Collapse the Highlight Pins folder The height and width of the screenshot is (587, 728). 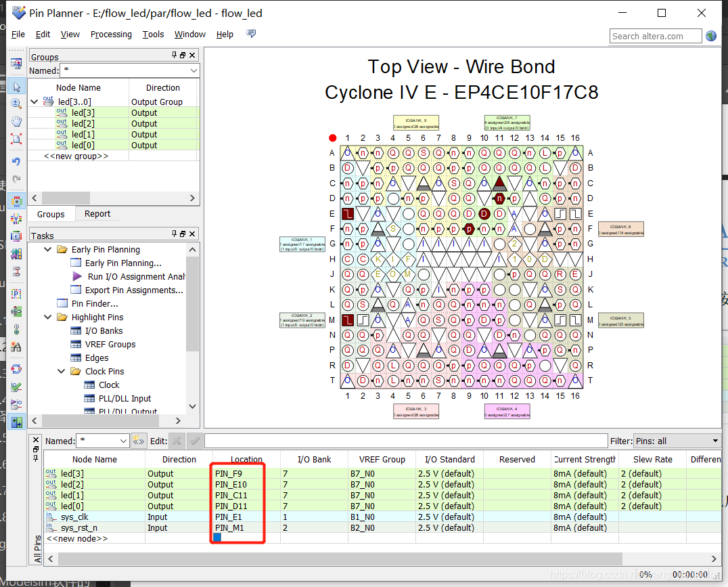click(x=47, y=317)
